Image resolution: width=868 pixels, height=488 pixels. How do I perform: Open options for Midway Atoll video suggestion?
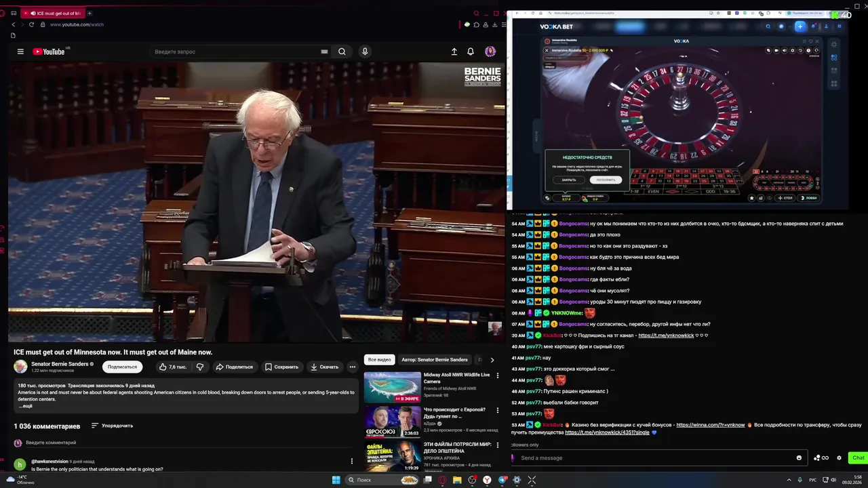pos(498,375)
